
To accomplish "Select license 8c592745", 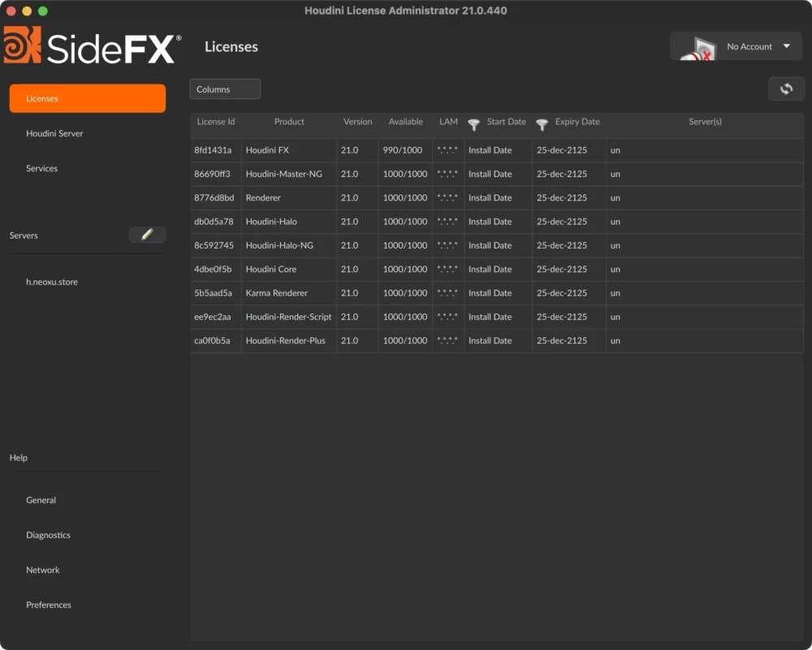I will click(x=214, y=245).
